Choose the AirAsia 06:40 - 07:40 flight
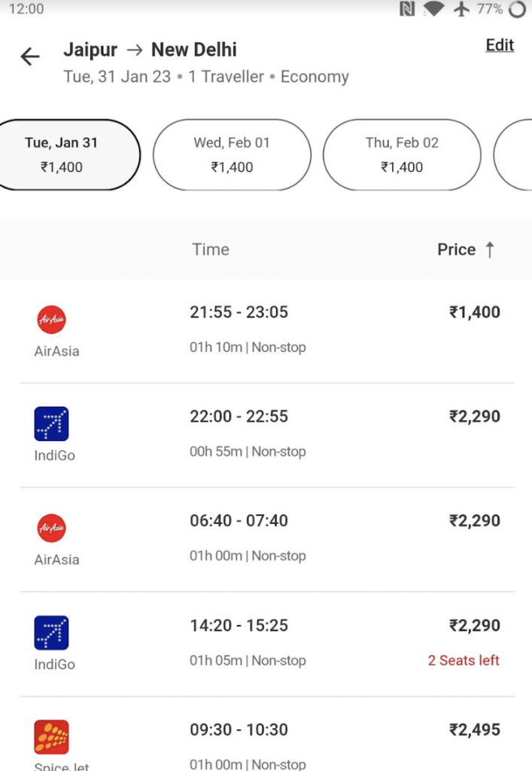 pyautogui.click(x=267, y=539)
